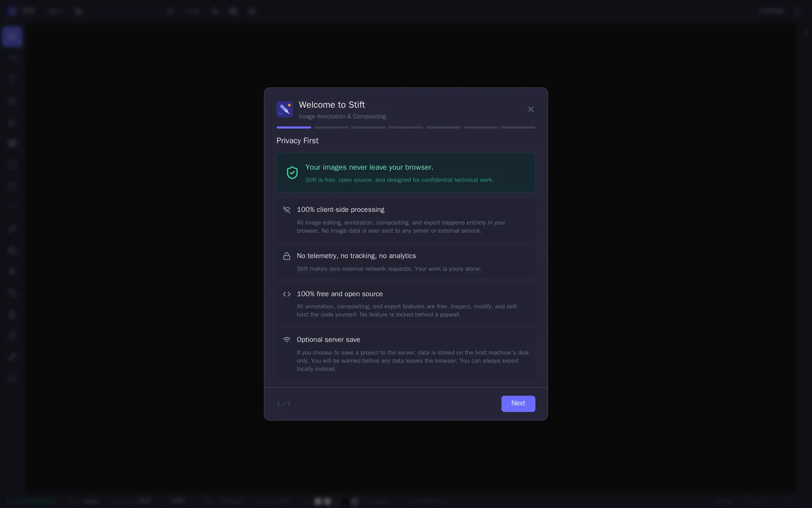Image resolution: width=812 pixels, height=508 pixels.
Task: Click the wifi icon beside Optional server save
Action: coord(286,340)
